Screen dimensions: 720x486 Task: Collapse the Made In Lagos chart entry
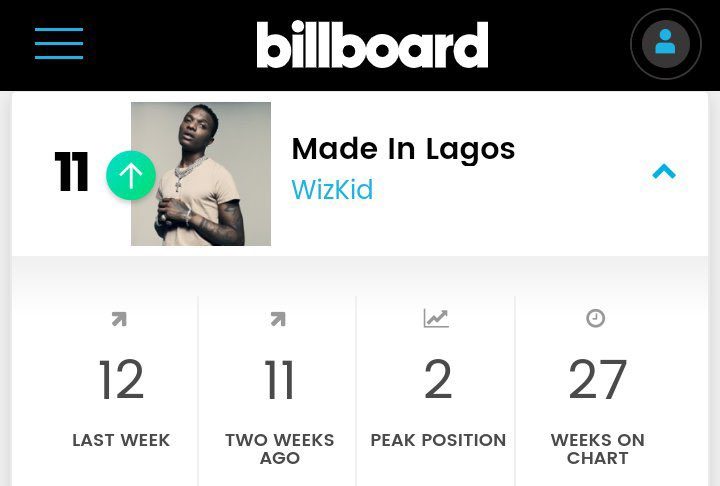coord(664,172)
